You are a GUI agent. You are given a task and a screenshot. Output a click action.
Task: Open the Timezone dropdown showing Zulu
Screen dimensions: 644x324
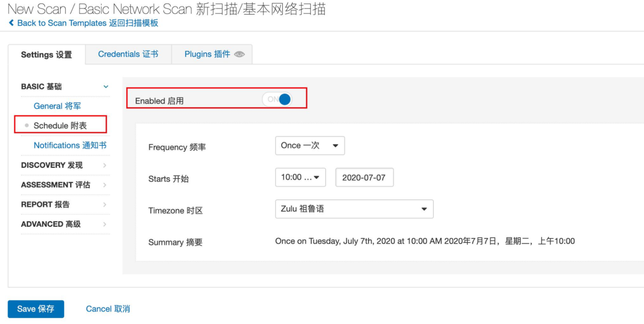coord(354,209)
